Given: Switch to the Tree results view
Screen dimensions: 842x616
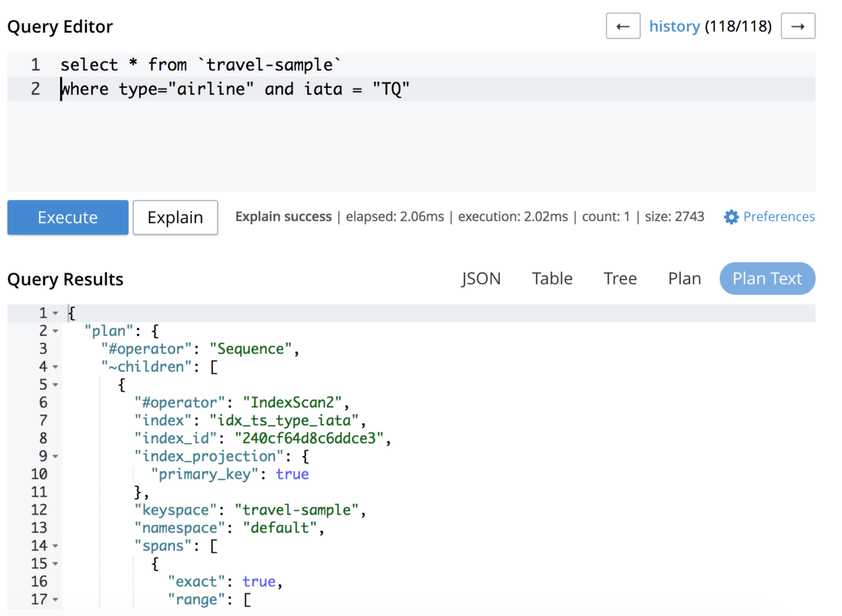Looking at the screenshot, I should (619, 278).
